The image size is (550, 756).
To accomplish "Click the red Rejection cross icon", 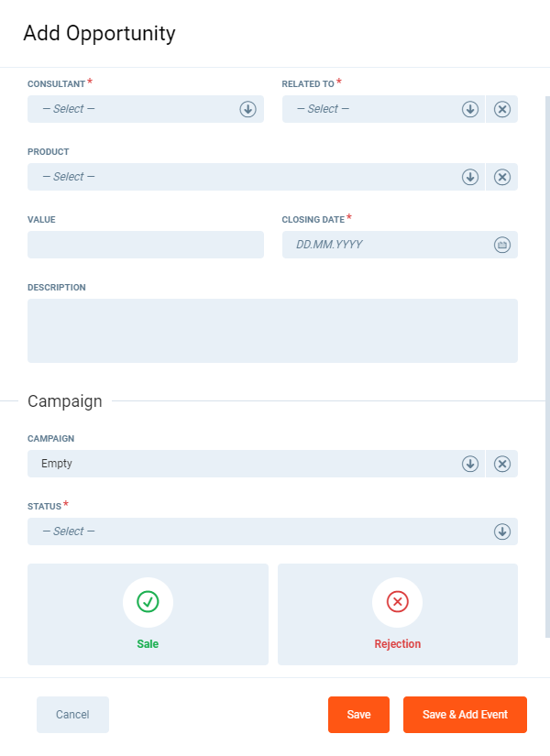I will 397,602.
